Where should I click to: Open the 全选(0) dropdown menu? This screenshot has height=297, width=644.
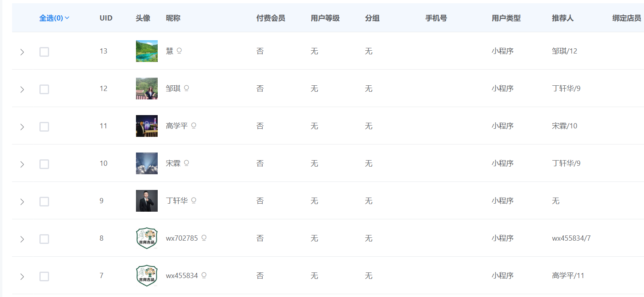click(54, 18)
